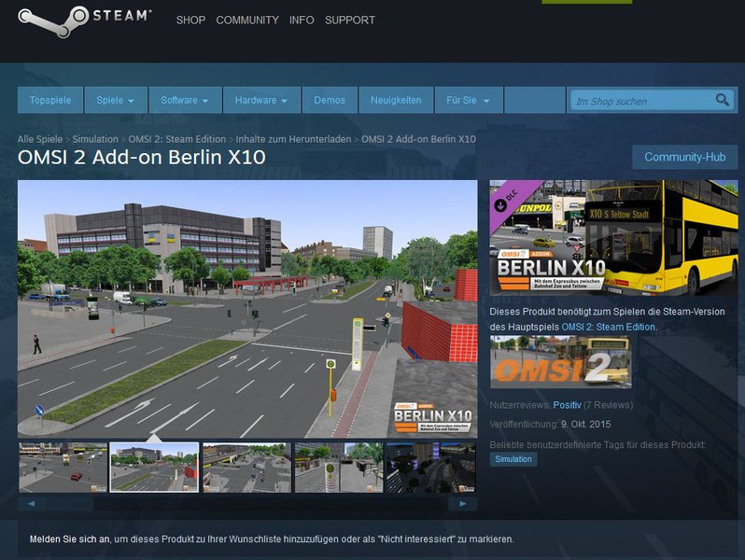Switch to the Topspiele tab
This screenshot has height=560, width=745.
49,100
